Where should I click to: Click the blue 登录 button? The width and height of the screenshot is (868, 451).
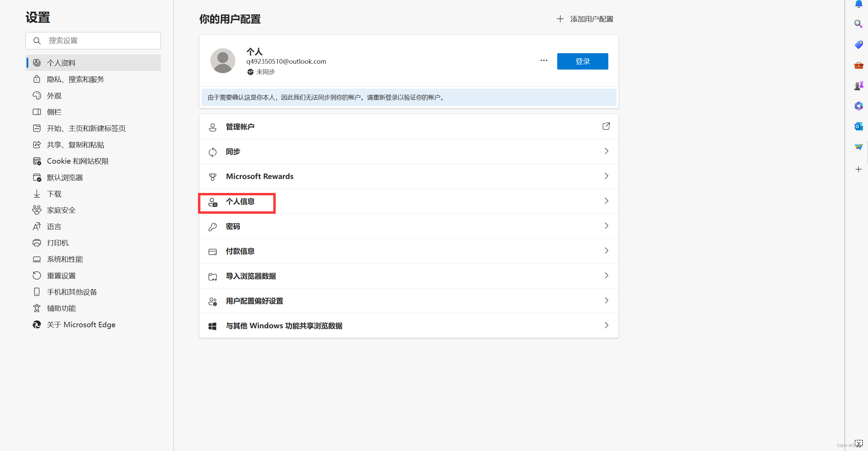pyautogui.click(x=582, y=61)
